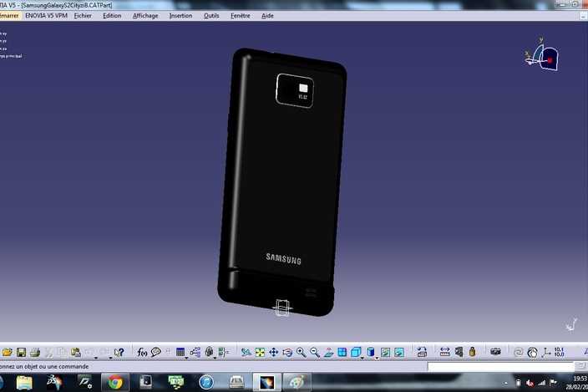The width and height of the screenshot is (588, 392).
Task: Select Shading render style cylinder icon
Action: (371, 352)
